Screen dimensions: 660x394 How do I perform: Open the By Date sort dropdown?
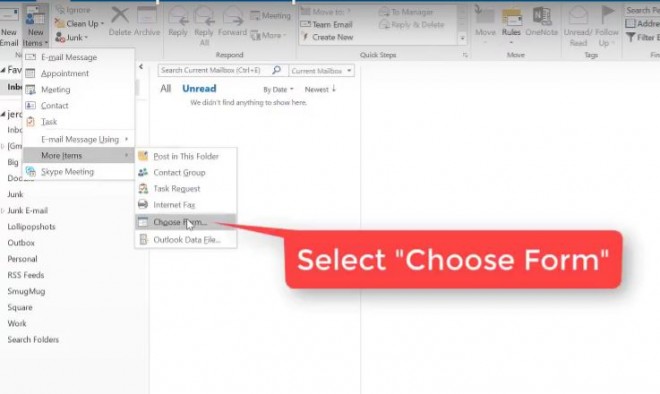click(x=278, y=89)
